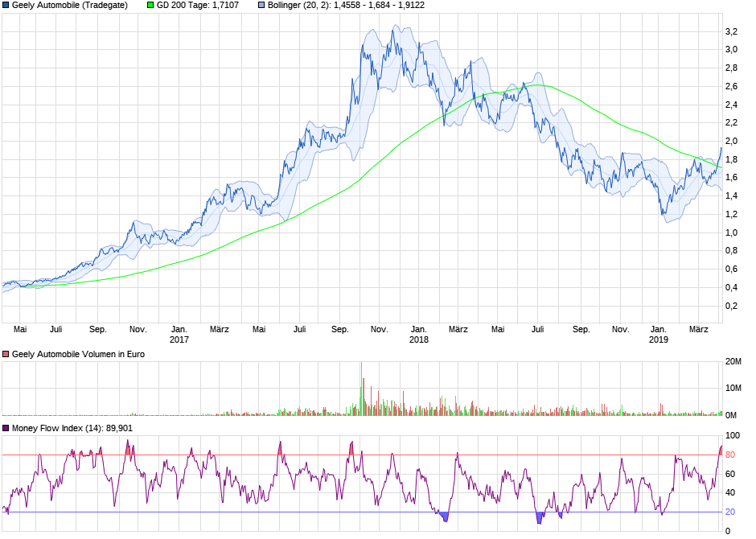Image resolution: width=756 pixels, height=539 pixels.
Task: Click the green GD 200 Tage legend swatch
Action: pyautogui.click(x=150, y=6)
